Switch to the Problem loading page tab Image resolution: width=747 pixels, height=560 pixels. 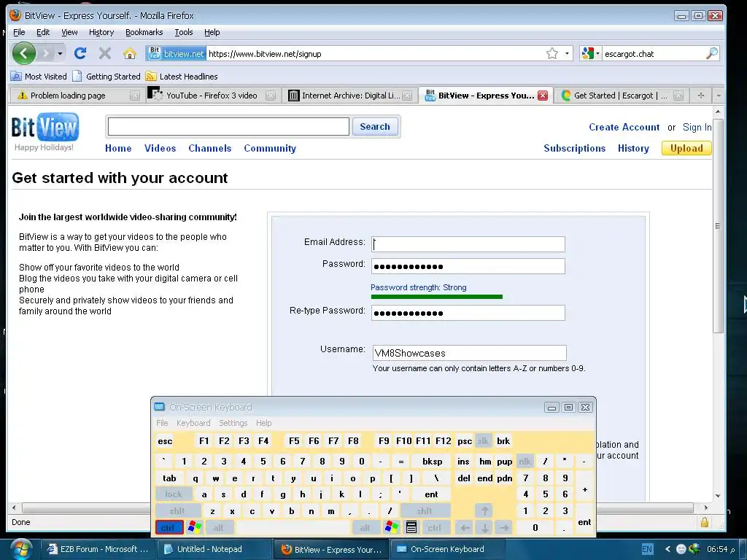(x=76, y=96)
